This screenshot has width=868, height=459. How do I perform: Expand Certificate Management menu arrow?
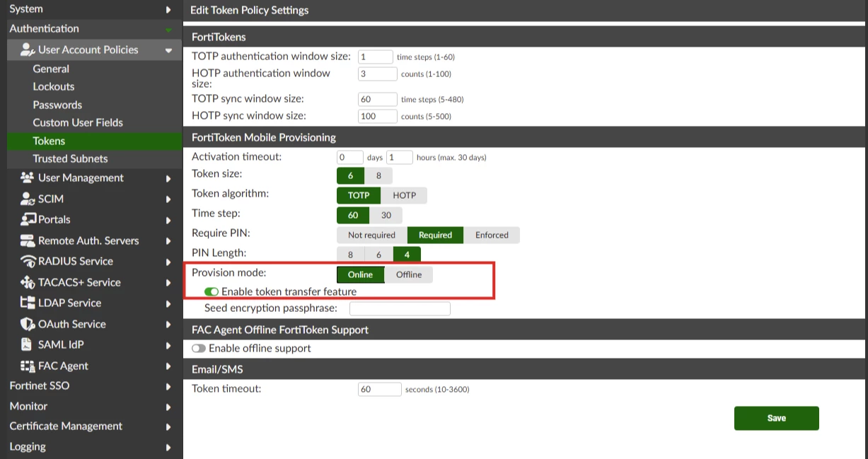[168, 426]
